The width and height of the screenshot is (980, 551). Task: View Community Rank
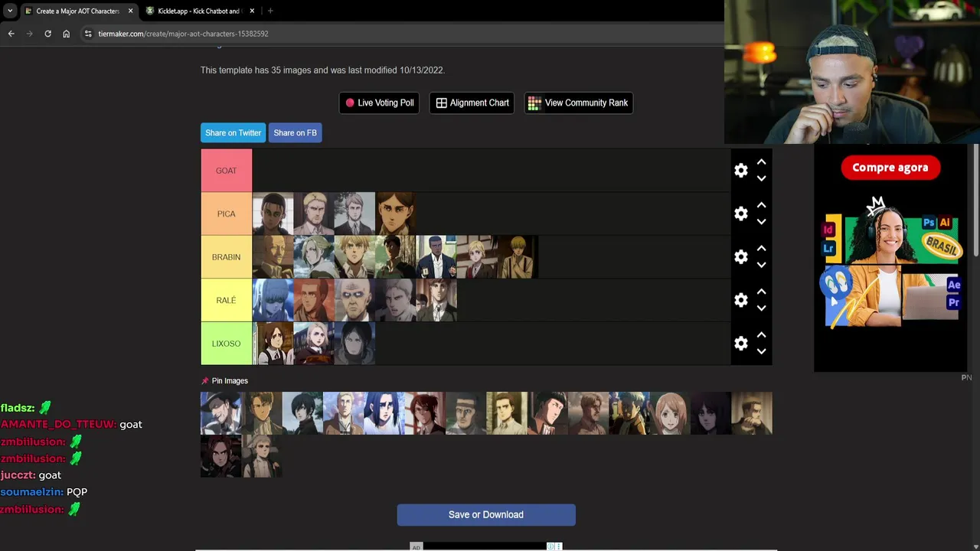tap(578, 103)
